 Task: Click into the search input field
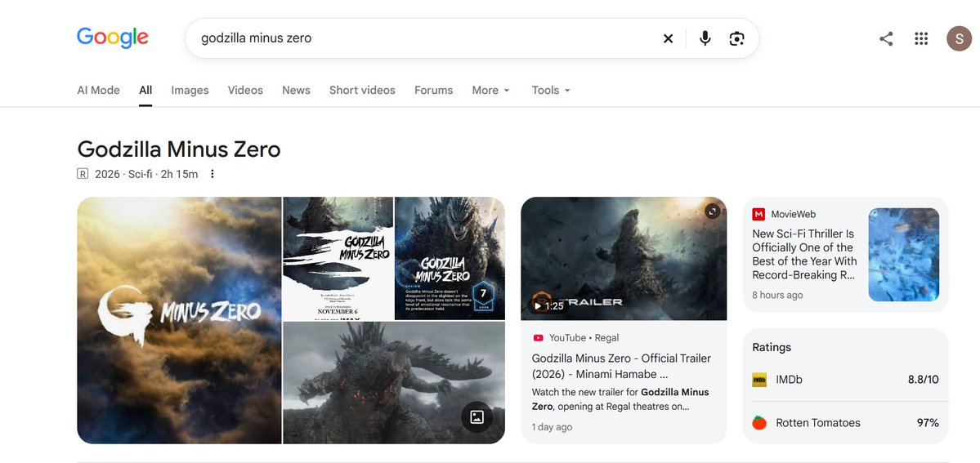pos(425,38)
